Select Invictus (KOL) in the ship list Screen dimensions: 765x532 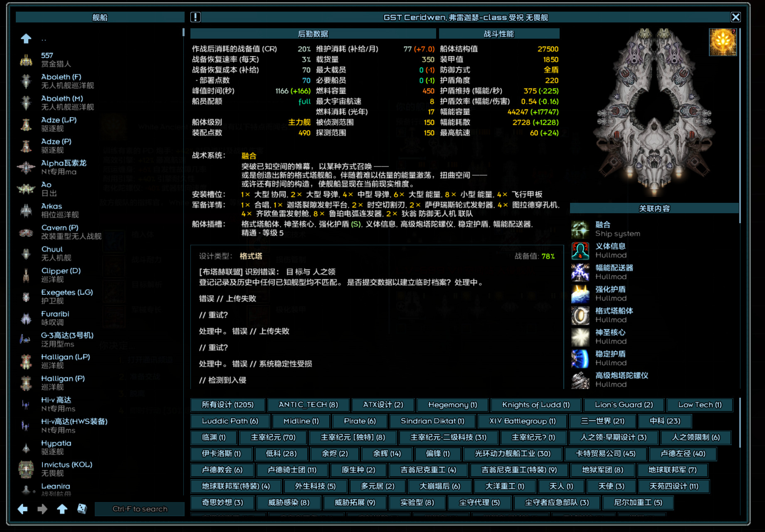(67, 469)
